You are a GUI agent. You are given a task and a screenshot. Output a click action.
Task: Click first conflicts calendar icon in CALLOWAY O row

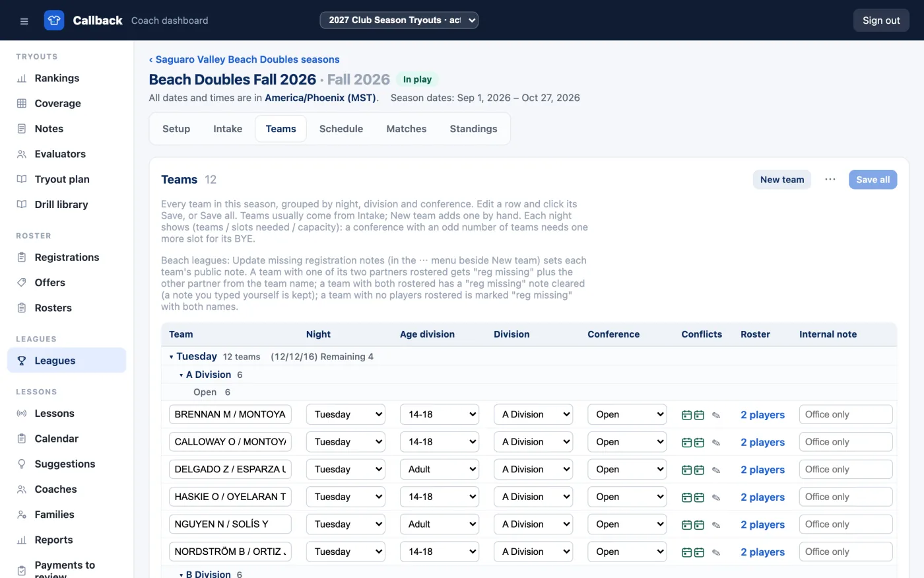click(686, 443)
